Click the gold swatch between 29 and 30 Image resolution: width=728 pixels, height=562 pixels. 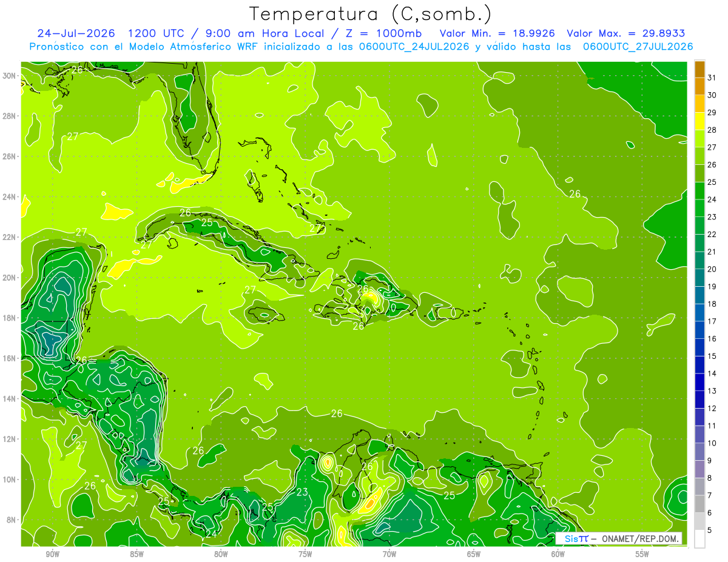coord(699,104)
